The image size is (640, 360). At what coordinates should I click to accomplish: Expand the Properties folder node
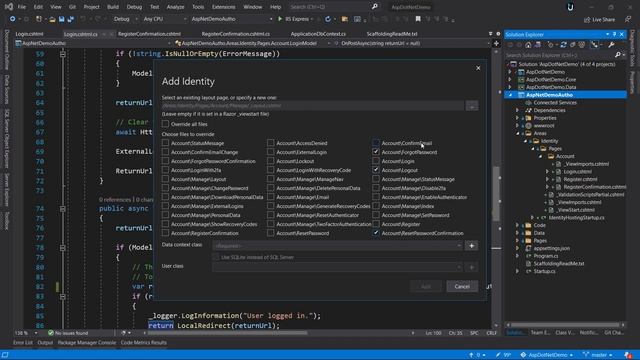click(x=517, y=118)
